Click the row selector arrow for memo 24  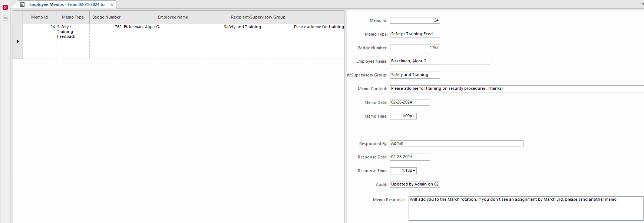17,41
